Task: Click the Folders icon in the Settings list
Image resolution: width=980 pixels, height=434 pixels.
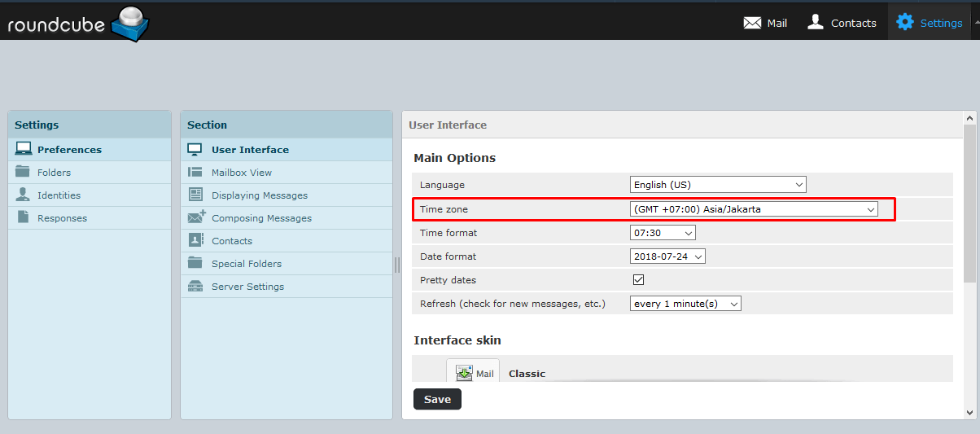Action: [23, 172]
